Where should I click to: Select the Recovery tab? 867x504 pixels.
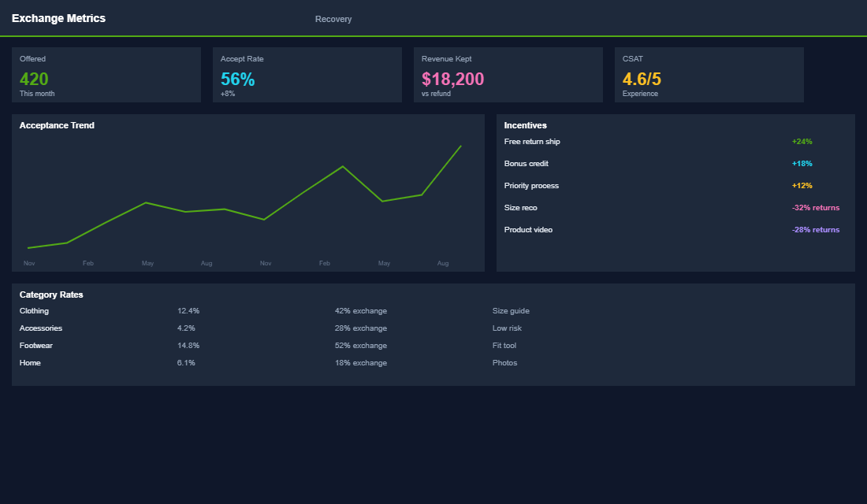[333, 19]
